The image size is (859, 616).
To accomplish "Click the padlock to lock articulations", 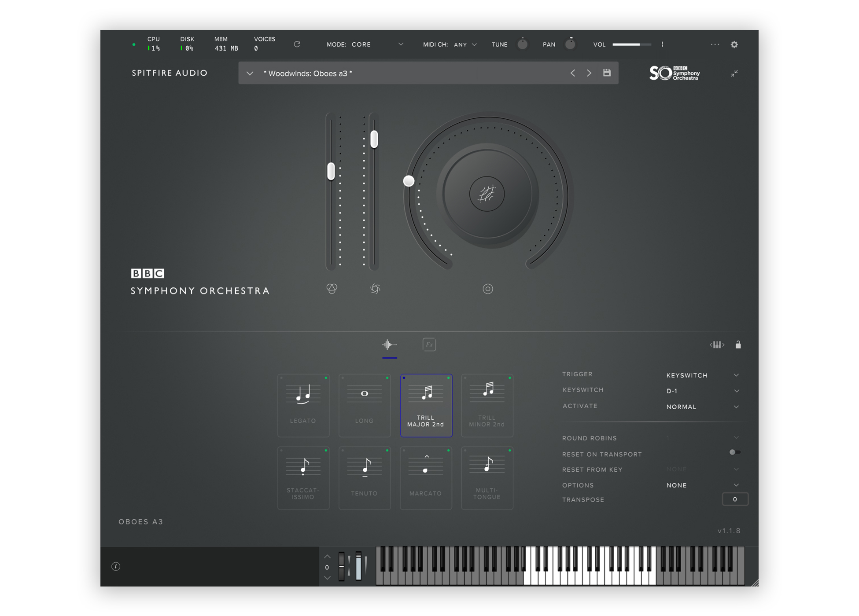I will click(x=738, y=345).
